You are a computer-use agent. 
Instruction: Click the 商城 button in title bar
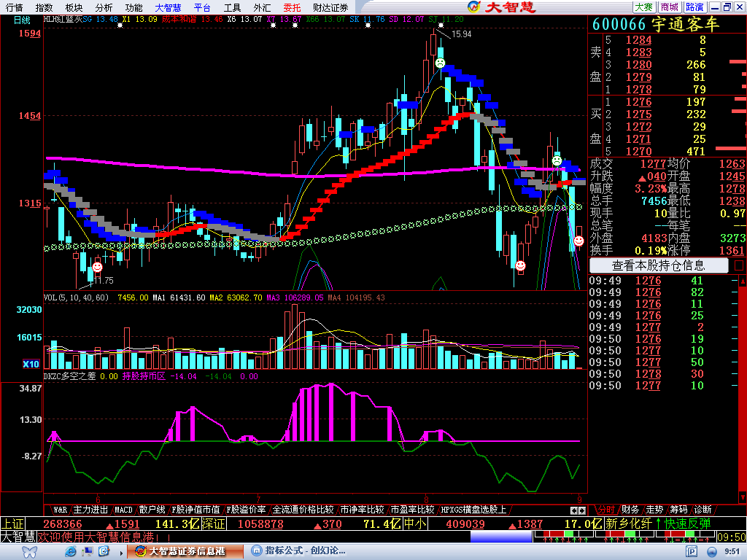tap(669, 7)
